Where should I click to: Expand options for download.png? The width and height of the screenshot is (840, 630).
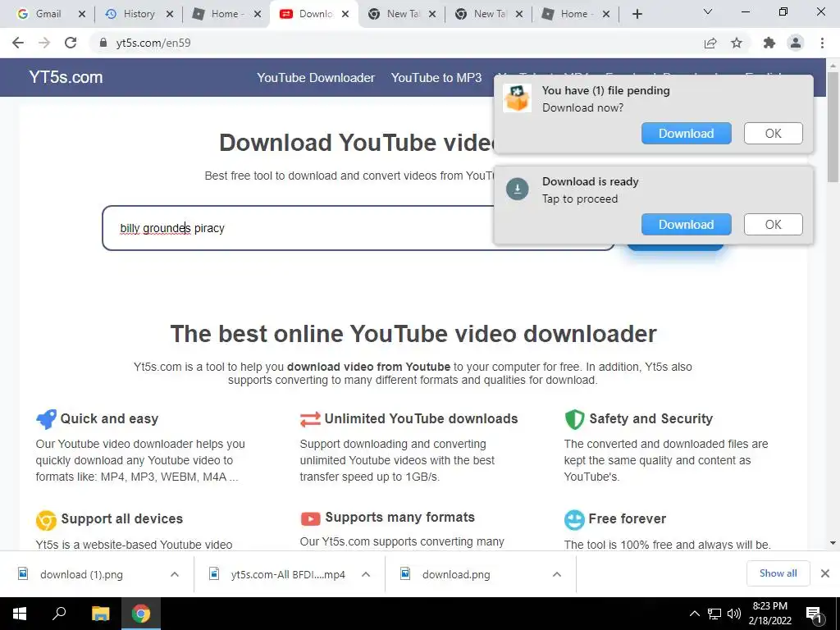click(x=557, y=574)
